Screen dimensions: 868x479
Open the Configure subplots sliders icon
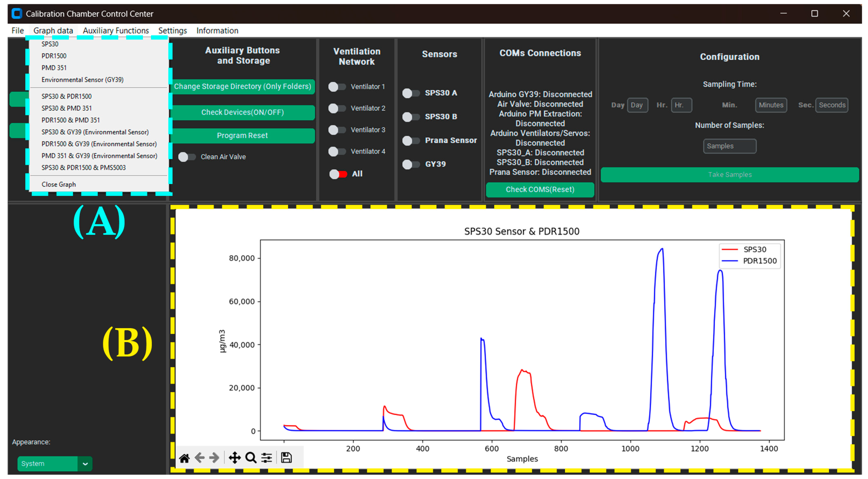[267, 458]
